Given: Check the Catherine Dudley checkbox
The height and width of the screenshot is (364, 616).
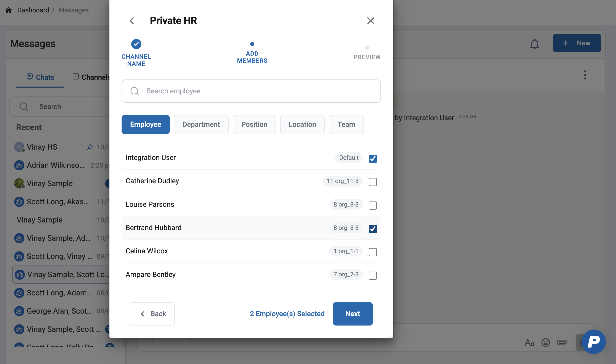Looking at the screenshot, I should [x=373, y=182].
